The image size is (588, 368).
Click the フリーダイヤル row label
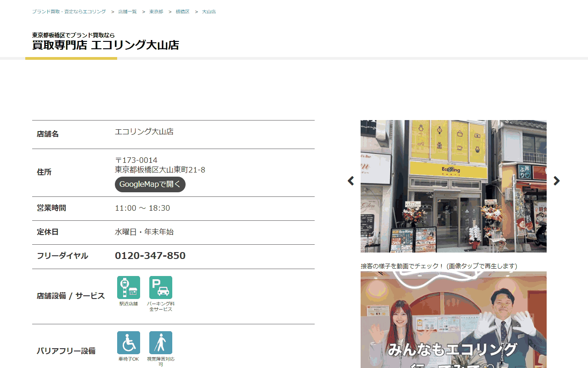62,256
